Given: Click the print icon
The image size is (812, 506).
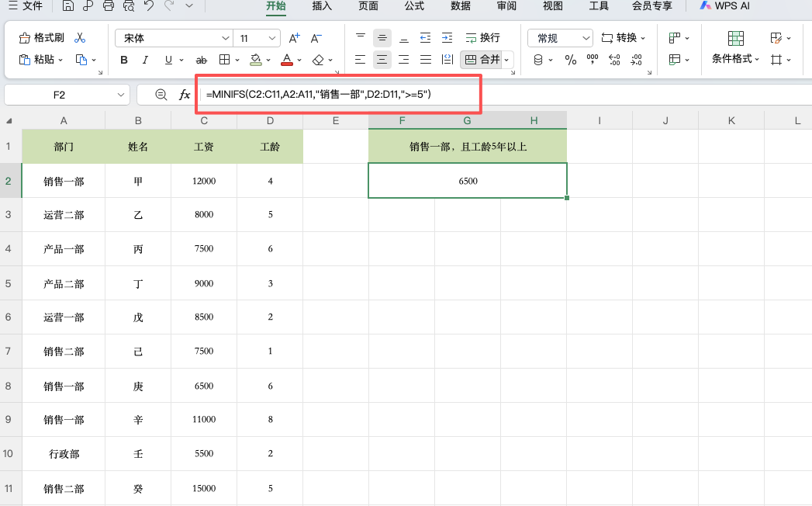Looking at the screenshot, I should tap(109, 6).
